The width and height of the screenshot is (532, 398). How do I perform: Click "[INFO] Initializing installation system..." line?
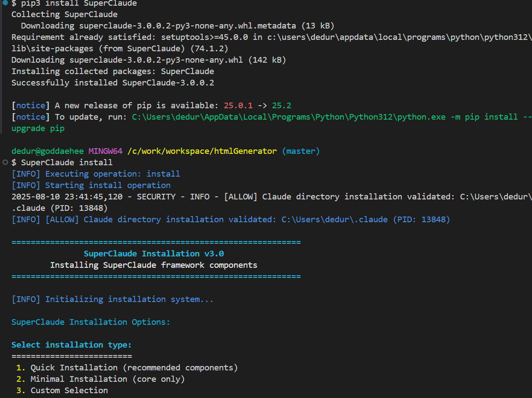coord(113,299)
